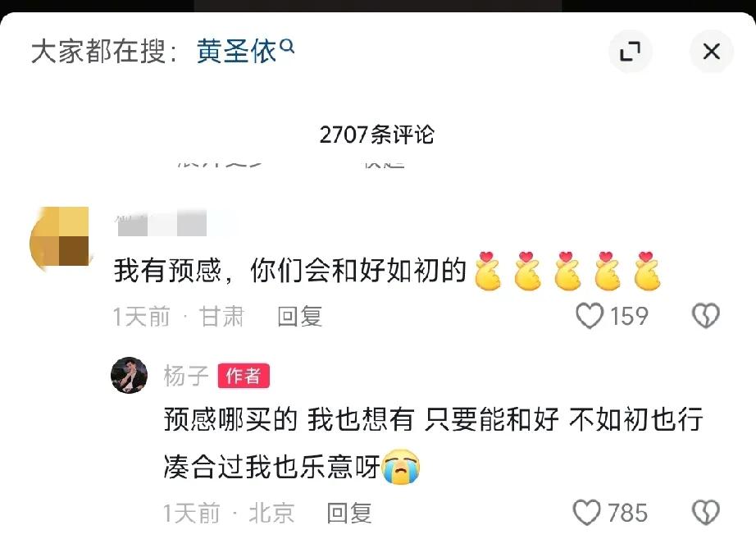Like the comment with 159 likes

[590, 316]
